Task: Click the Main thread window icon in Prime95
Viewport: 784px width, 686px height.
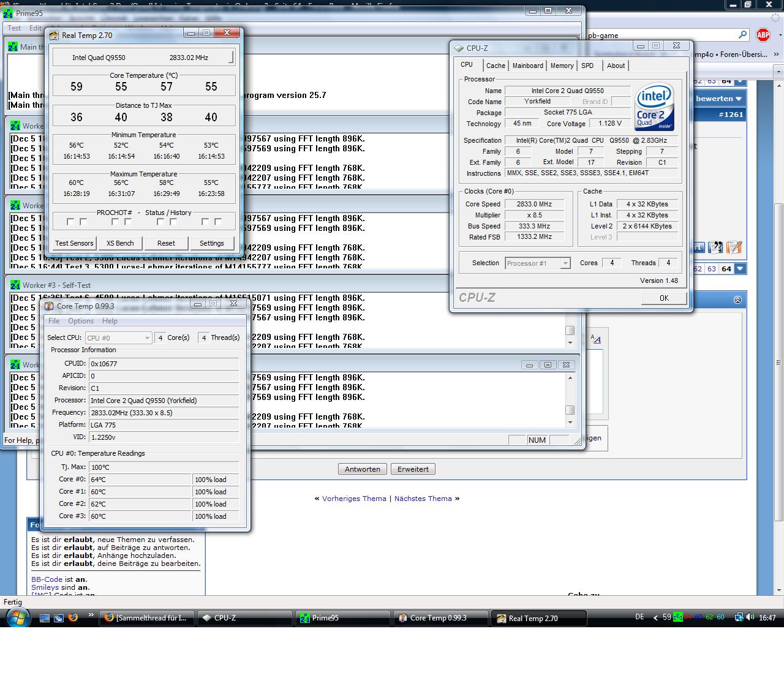Action: point(13,47)
